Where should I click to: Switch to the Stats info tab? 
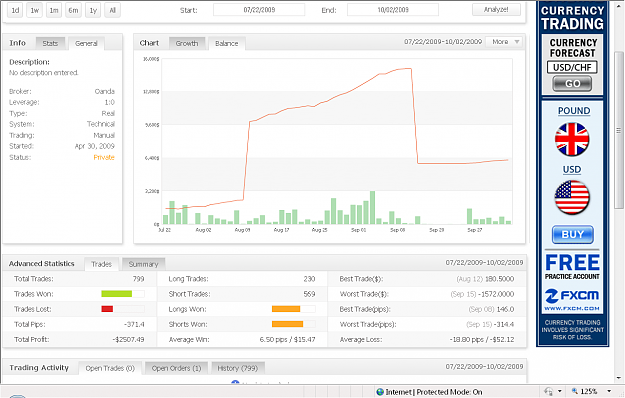point(50,43)
